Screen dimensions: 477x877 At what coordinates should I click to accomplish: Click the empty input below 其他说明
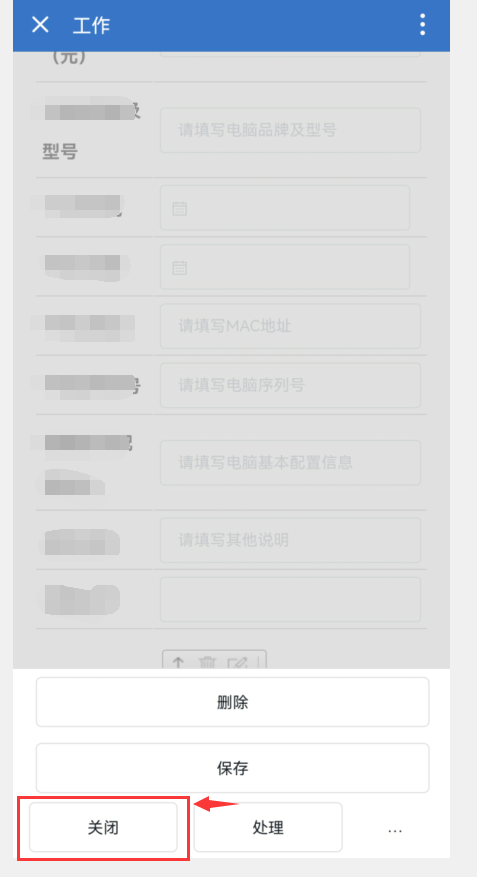[290, 600]
